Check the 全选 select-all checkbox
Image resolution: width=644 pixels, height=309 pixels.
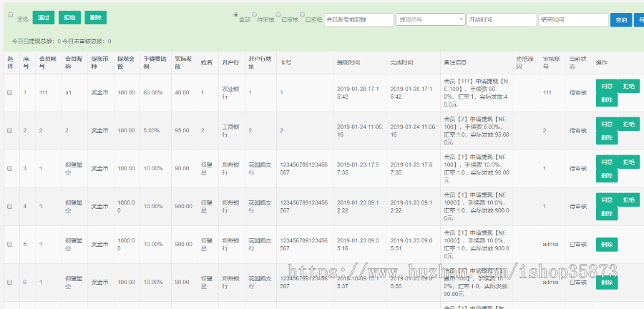(x=9, y=16)
